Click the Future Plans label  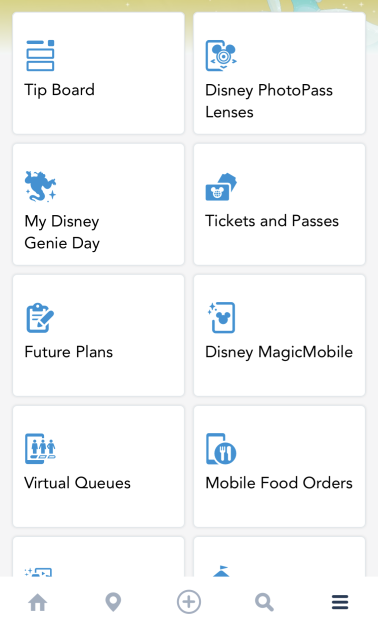coord(69,352)
